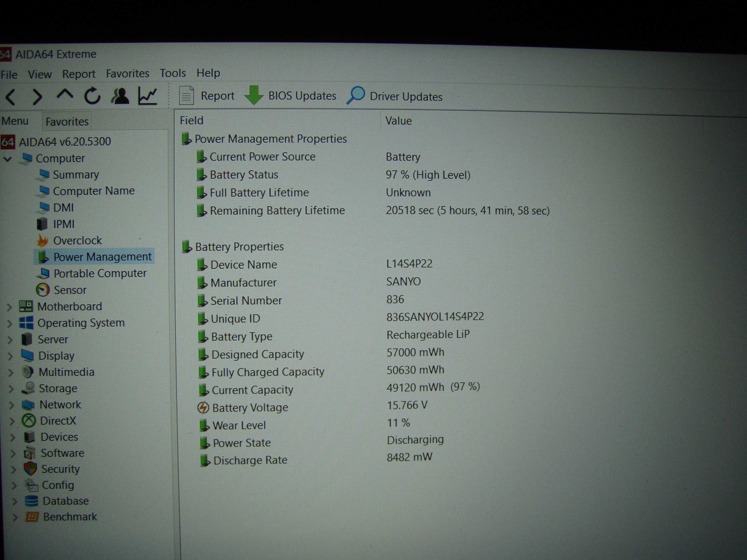Click the Operating System Windows icon
This screenshot has height=560, width=747.
pyautogui.click(x=26, y=323)
